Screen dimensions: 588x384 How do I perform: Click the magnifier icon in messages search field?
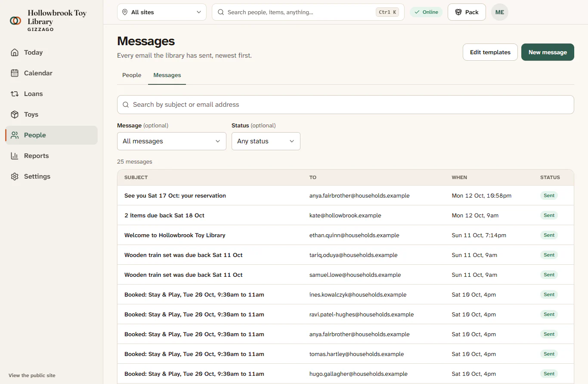point(126,105)
